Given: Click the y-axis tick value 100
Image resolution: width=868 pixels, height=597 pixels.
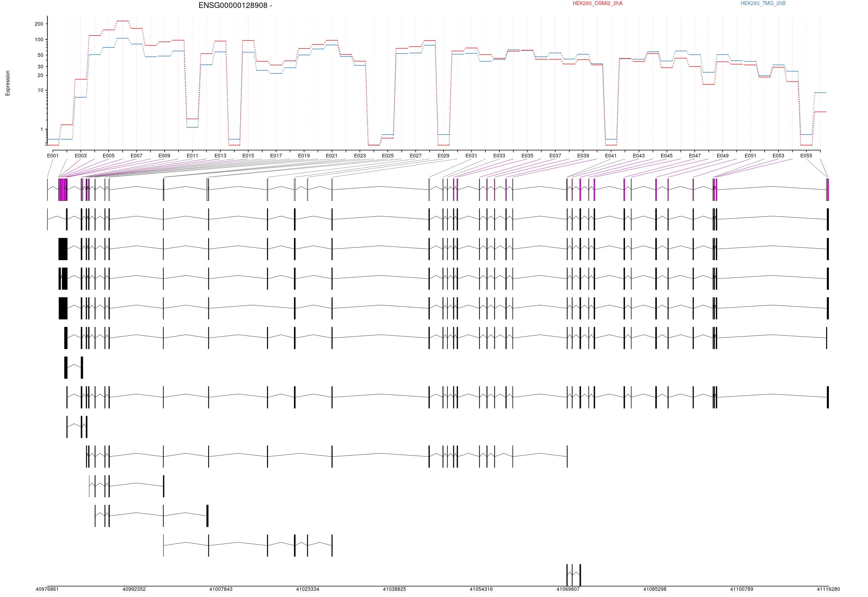Looking at the screenshot, I should (x=39, y=40).
